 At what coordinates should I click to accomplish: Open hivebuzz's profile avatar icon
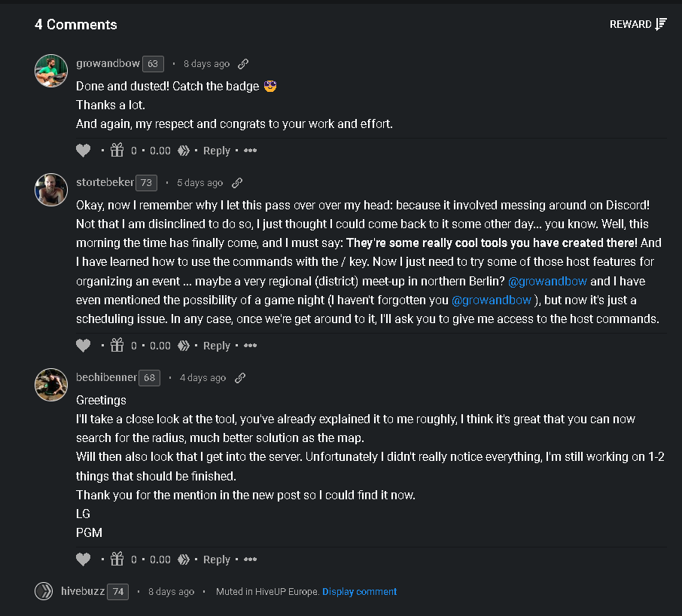pyautogui.click(x=44, y=591)
